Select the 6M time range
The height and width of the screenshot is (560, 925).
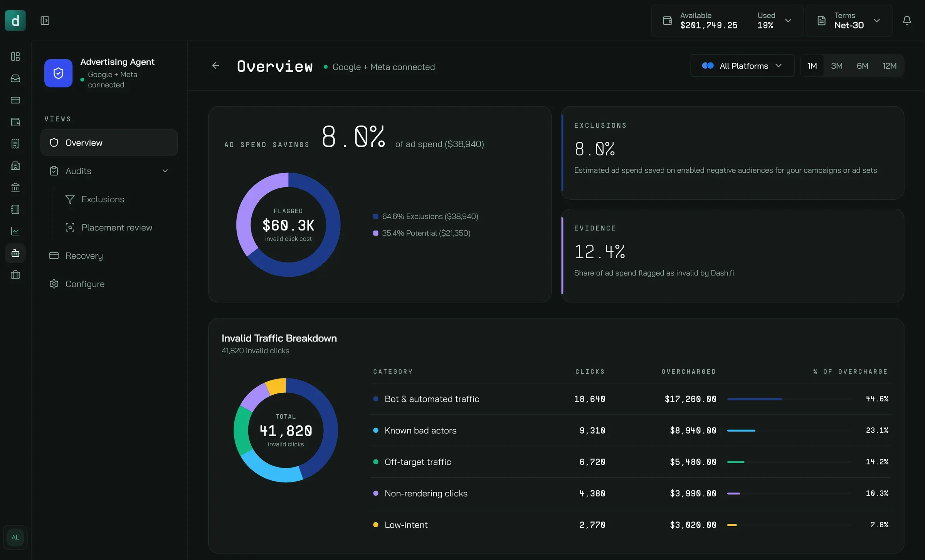pyautogui.click(x=862, y=66)
